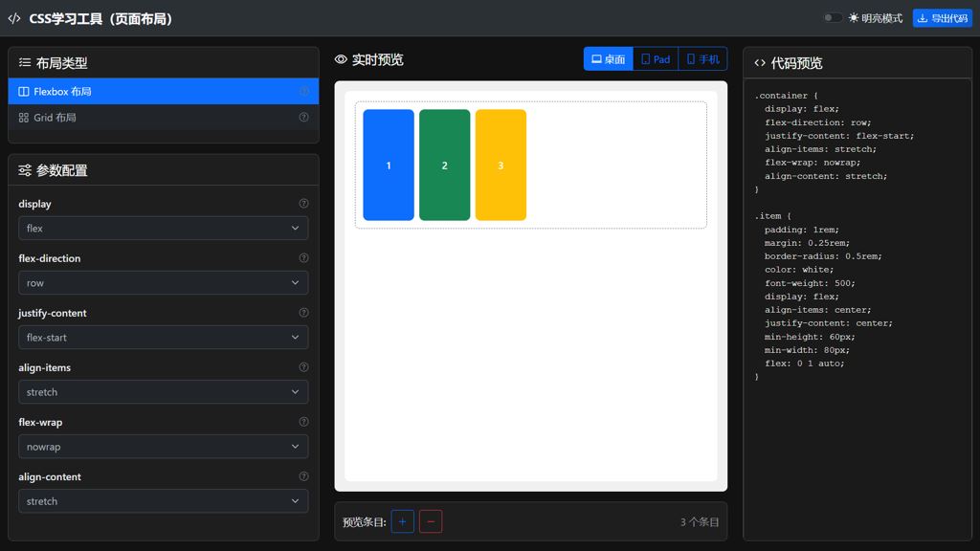Click the question mark icon on Flexbox 布局
980x551 pixels.
click(304, 92)
